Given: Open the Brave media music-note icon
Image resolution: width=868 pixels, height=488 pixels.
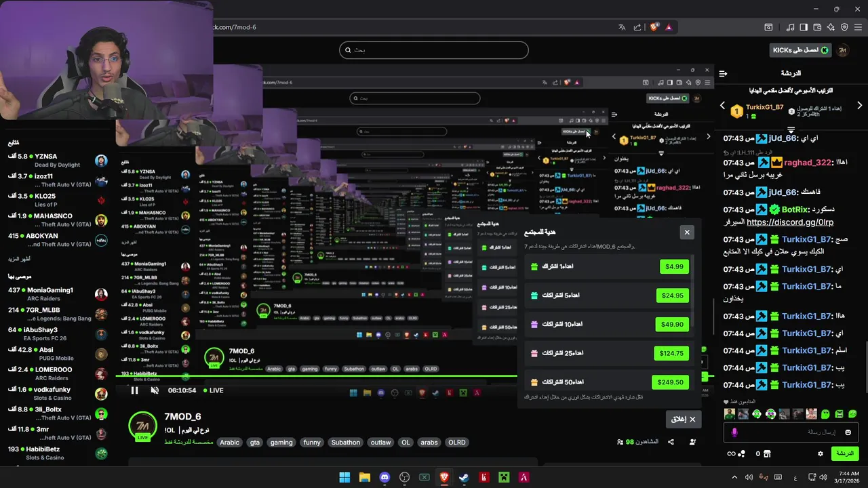Looking at the screenshot, I should click(x=790, y=27).
